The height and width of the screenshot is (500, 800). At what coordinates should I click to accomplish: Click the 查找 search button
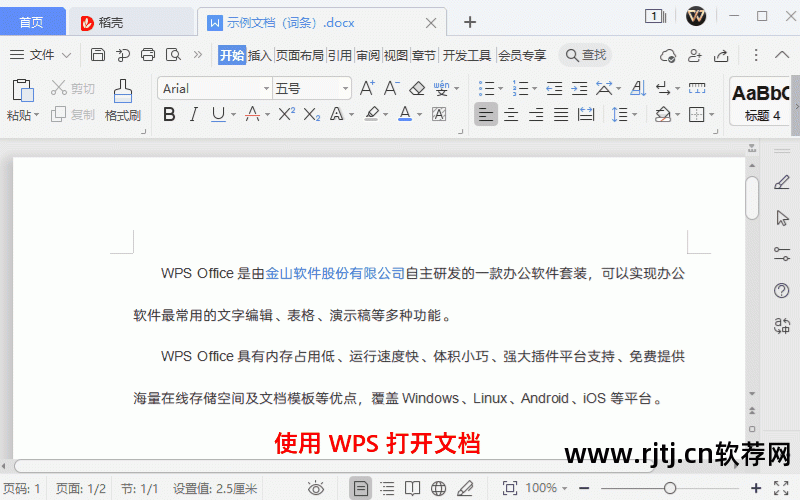[586, 55]
